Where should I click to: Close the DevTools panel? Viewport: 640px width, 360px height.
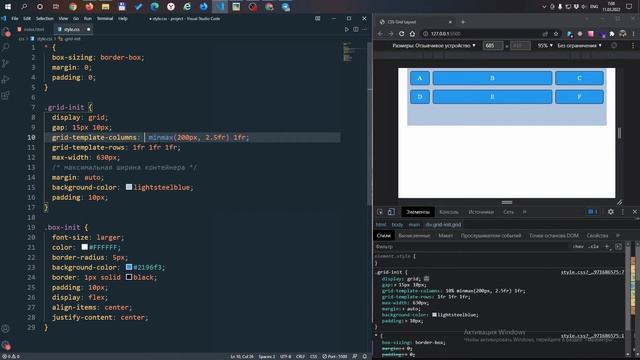pyautogui.click(x=635, y=212)
